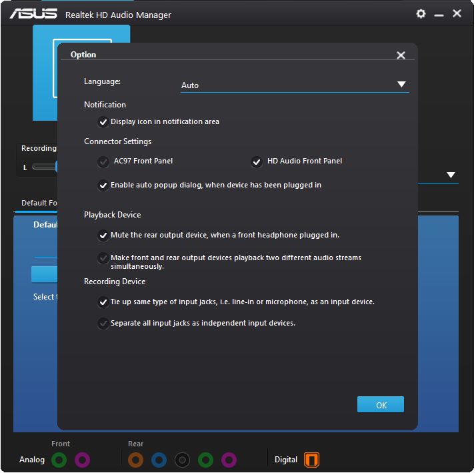Screen dimensions: 476x473
Task: Switch to Default Format tab in background
Action: pyautogui.click(x=39, y=203)
